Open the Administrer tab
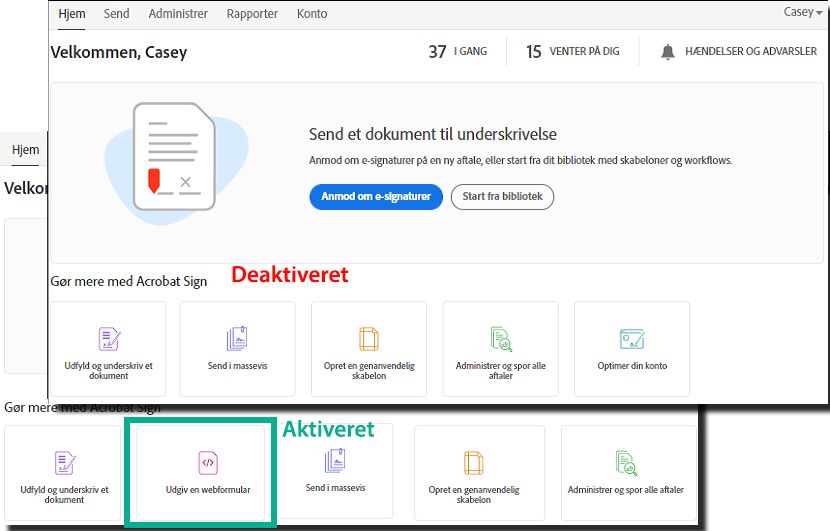 pos(178,14)
